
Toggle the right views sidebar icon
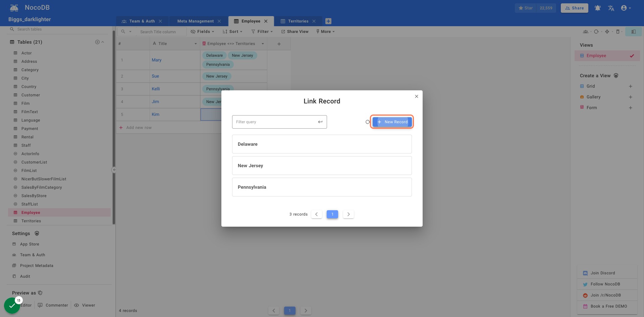pyautogui.click(x=634, y=32)
